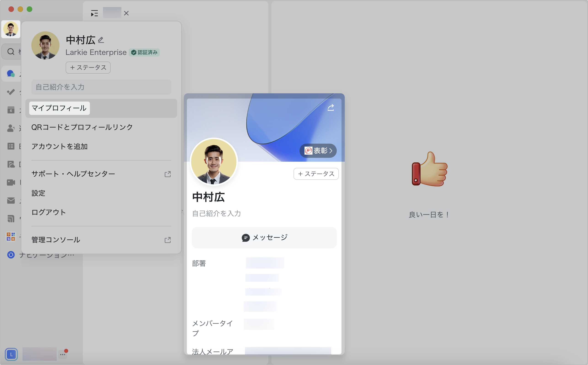Close the tab with the X icon
Image resolution: width=588 pixels, height=365 pixels.
pyautogui.click(x=126, y=13)
